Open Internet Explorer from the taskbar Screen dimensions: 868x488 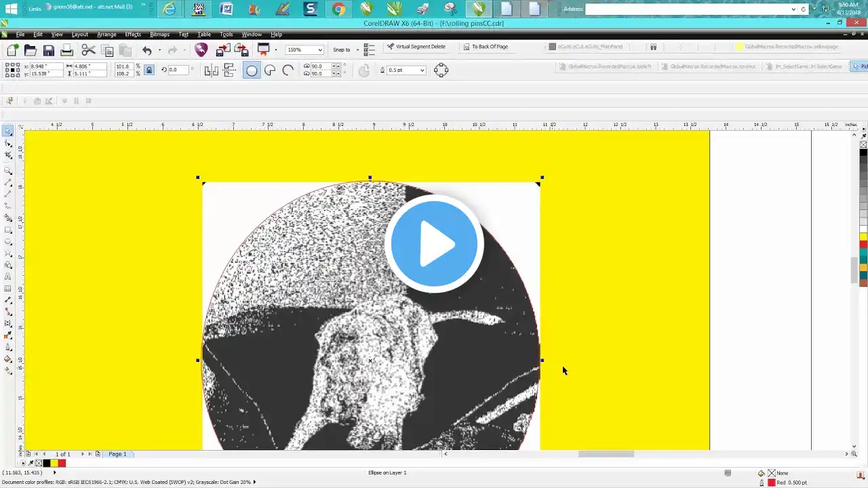coord(170,9)
